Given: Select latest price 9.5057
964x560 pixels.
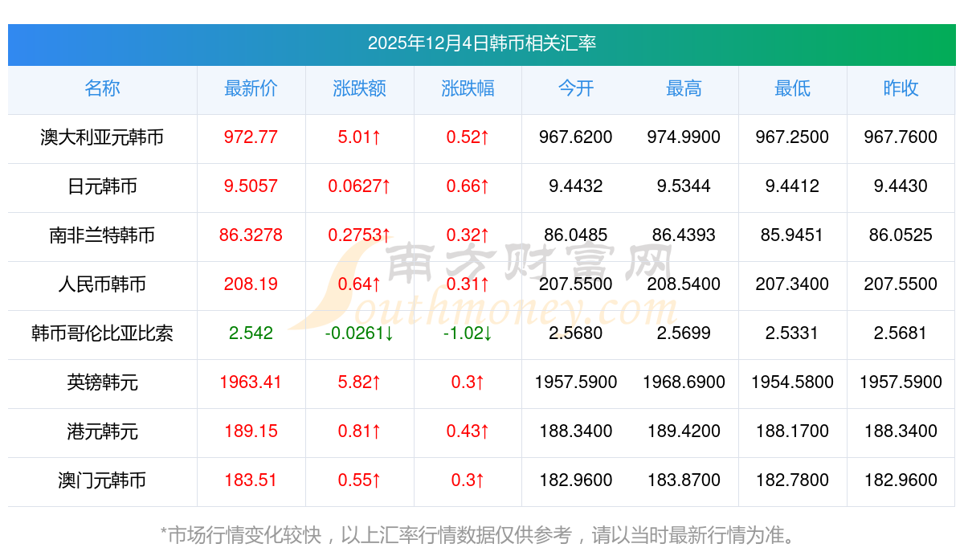Looking at the screenshot, I should [251, 186].
